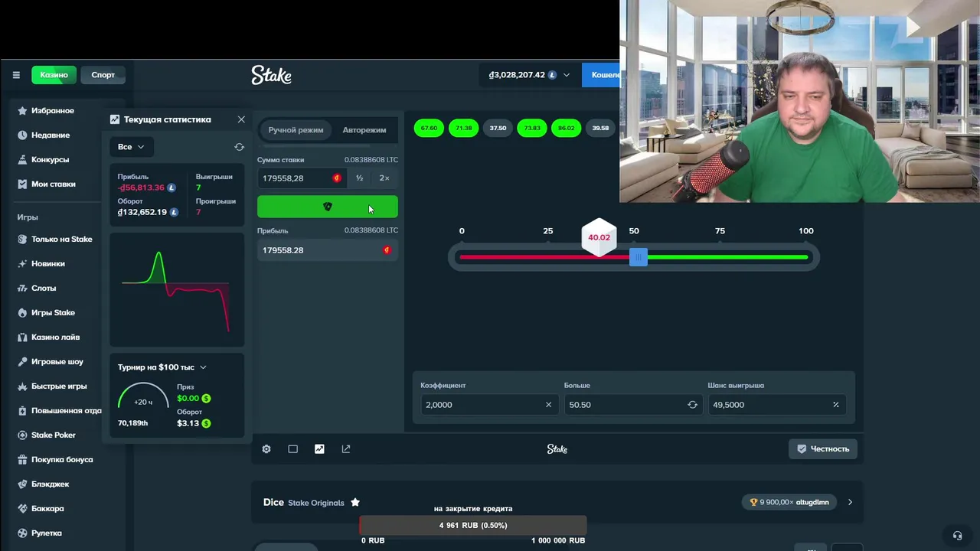Click the Слоты sidebar icon

[x=23, y=289]
